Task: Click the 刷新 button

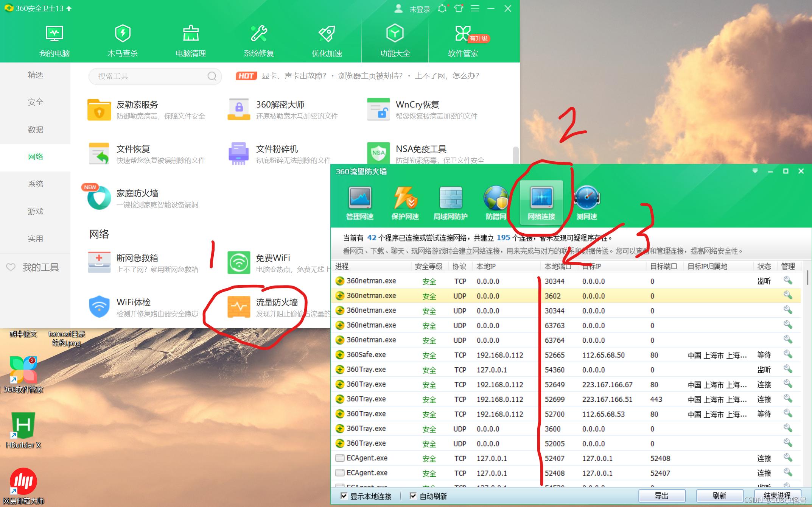Action: (719, 496)
